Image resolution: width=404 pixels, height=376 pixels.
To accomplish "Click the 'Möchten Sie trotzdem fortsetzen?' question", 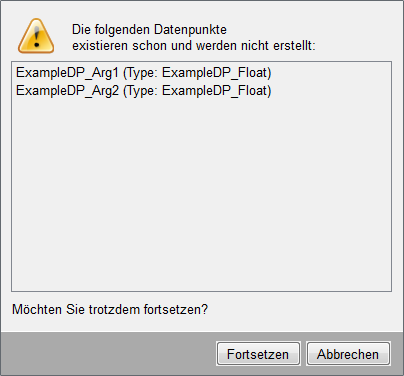I will 110,309.
